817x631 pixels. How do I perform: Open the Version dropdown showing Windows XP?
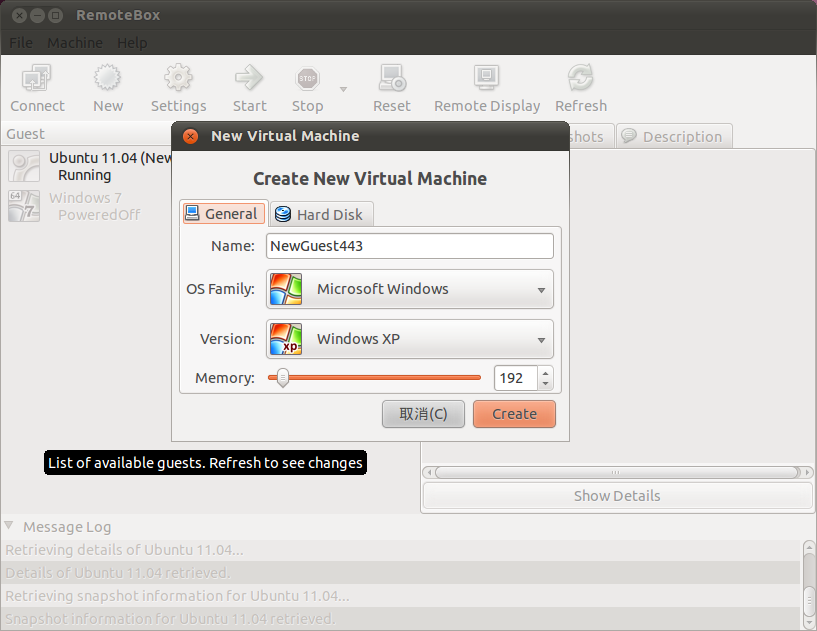(x=410, y=339)
